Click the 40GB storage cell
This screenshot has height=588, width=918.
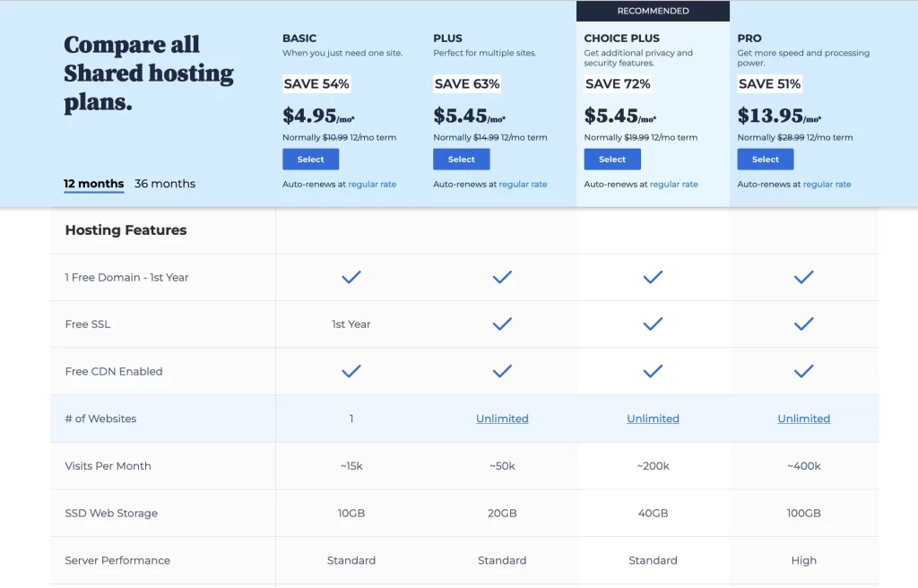653,513
